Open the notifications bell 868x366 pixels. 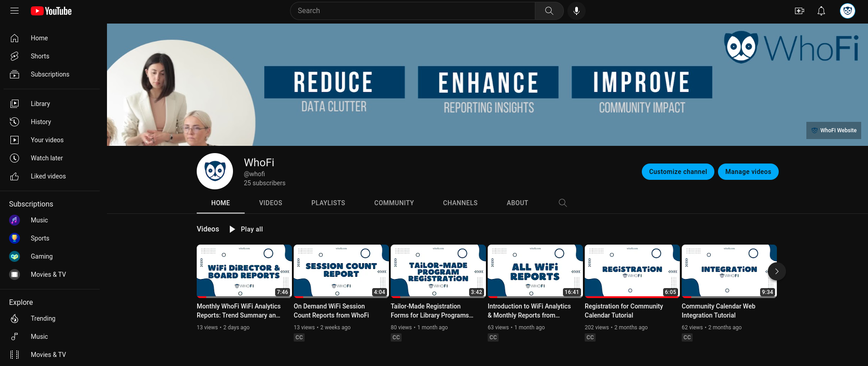point(821,11)
